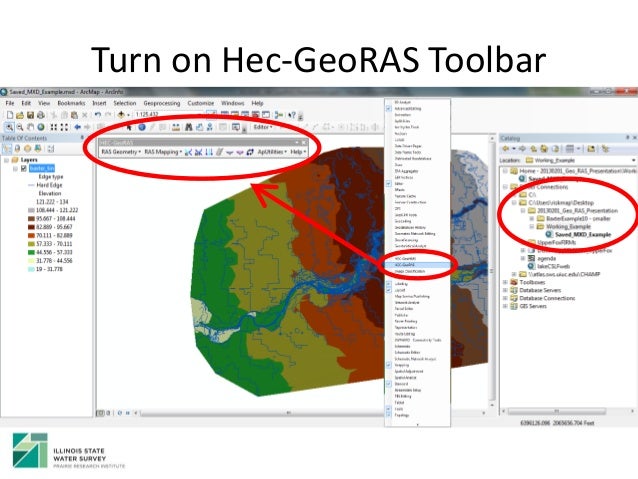Select the Zoom In tool
The image size is (638, 479).
tap(9, 127)
